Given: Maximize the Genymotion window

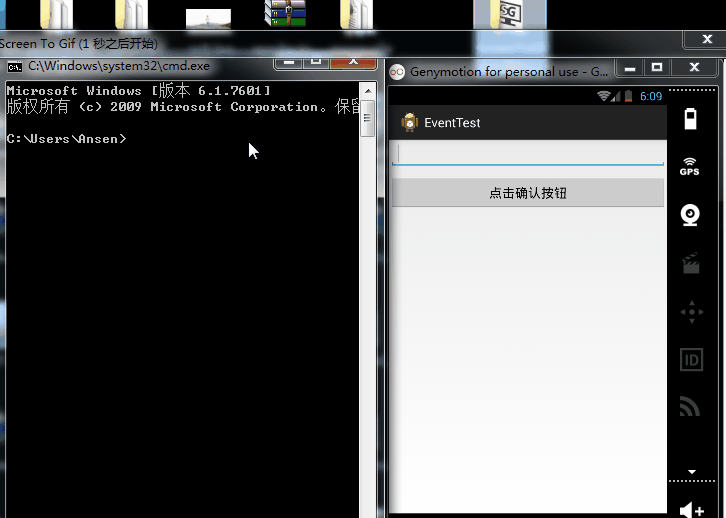Looking at the screenshot, I should (x=657, y=68).
